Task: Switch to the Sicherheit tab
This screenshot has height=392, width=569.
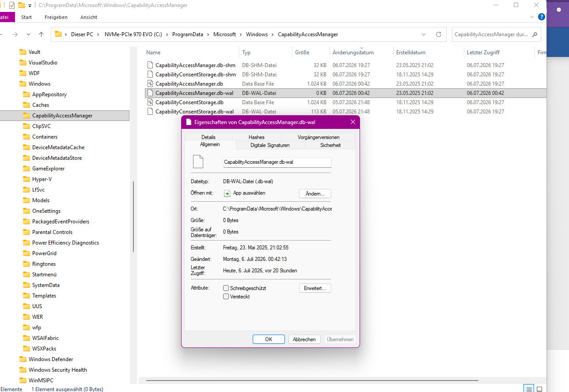Action: coord(330,145)
